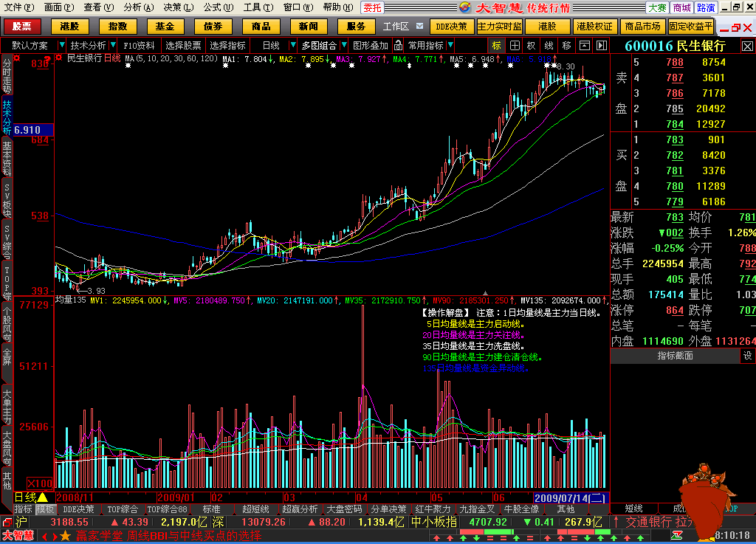Click the 基金 button

[x=165, y=27]
